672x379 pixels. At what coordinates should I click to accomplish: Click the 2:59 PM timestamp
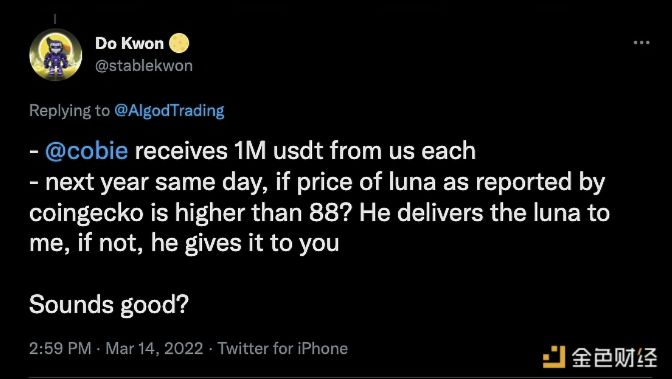pos(60,348)
